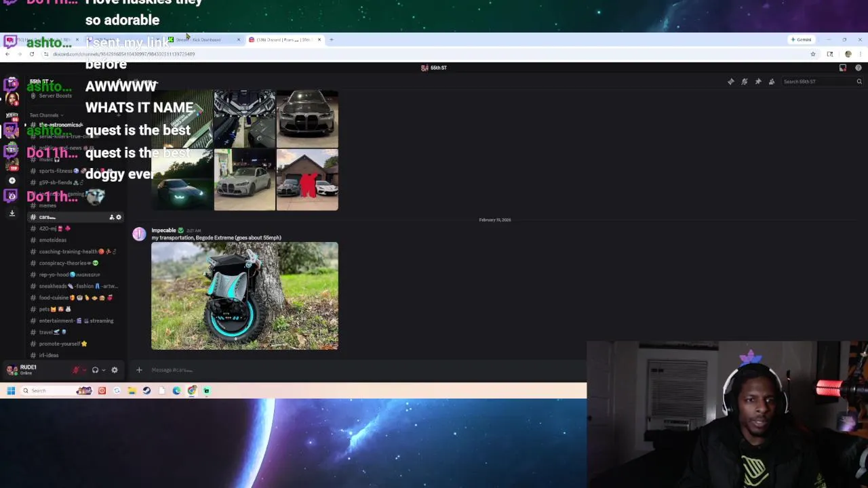Open Microsoft Edge from the taskbar
This screenshot has height=488, width=868.
pyautogui.click(x=176, y=390)
